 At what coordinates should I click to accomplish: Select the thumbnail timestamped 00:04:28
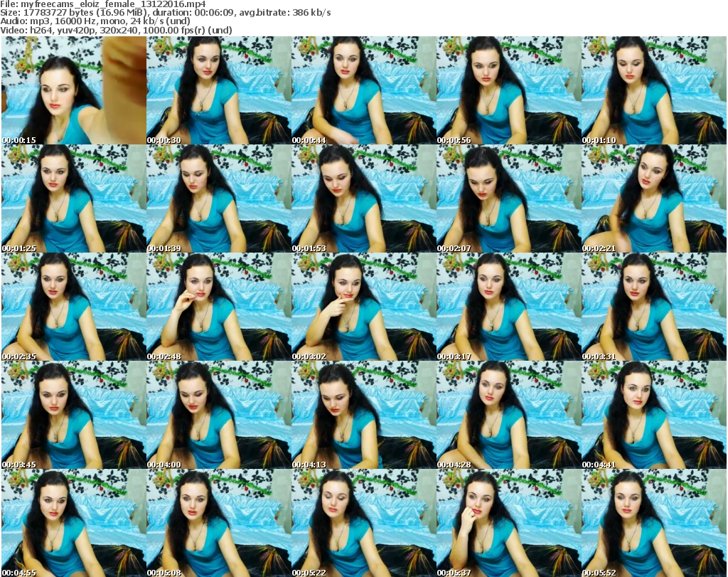(x=508, y=415)
